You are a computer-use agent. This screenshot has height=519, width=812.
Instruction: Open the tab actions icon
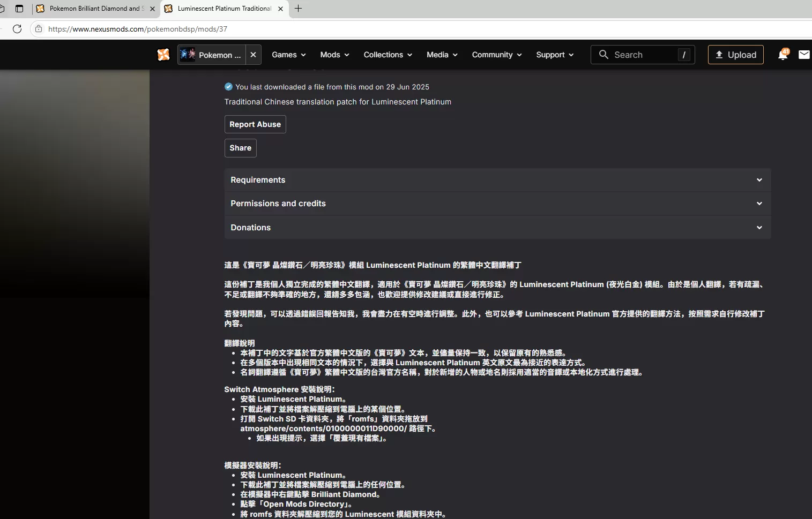pos(19,9)
